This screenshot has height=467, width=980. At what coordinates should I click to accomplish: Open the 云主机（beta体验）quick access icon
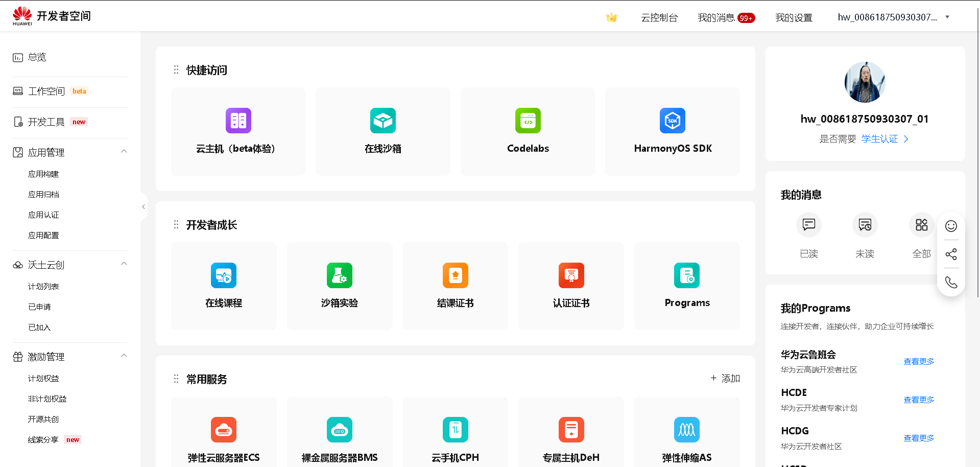coord(237,131)
